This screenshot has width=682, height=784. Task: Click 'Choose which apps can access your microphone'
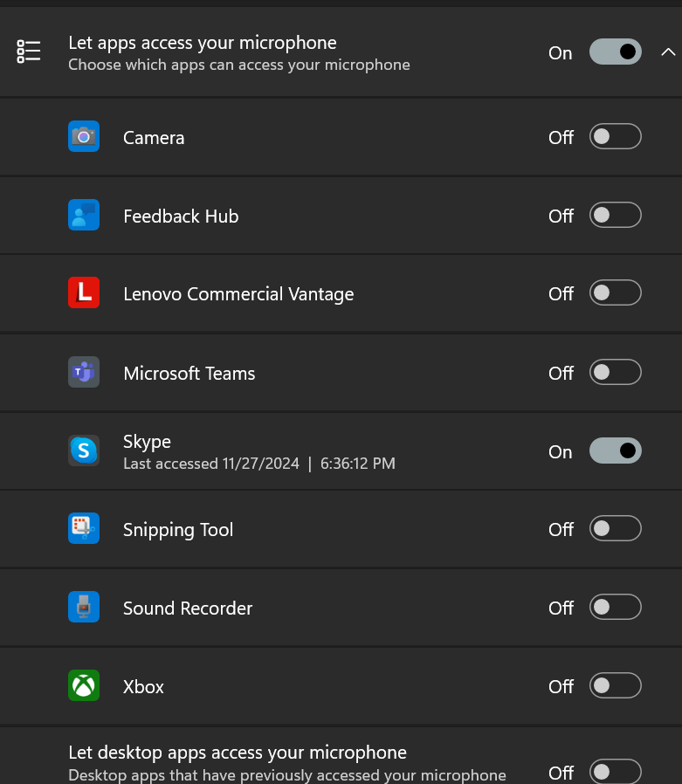[x=239, y=65]
